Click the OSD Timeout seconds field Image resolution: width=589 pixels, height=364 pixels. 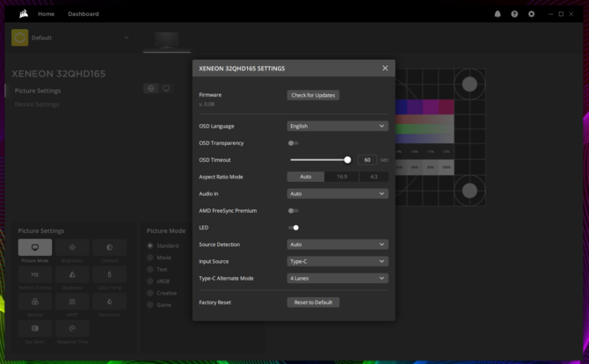(x=367, y=160)
